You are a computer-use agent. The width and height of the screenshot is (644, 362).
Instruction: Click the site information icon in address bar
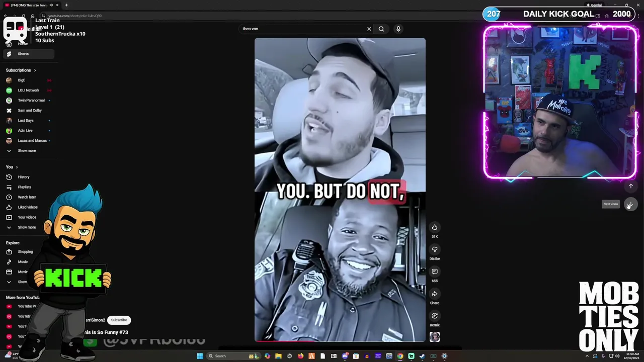tap(43, 16)
